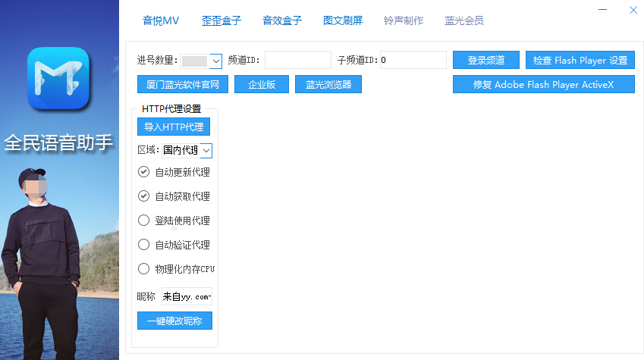644x360 pixels.
Task: Click the 登录频道 button
Action: tap(486, 60)
